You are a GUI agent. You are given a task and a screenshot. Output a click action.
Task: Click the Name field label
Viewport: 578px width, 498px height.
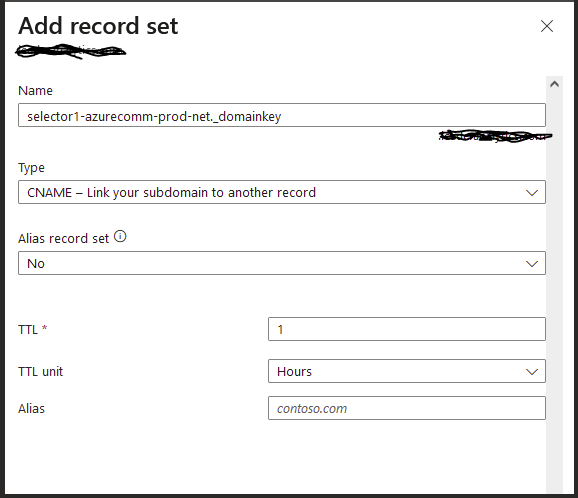tap(35, 91)
